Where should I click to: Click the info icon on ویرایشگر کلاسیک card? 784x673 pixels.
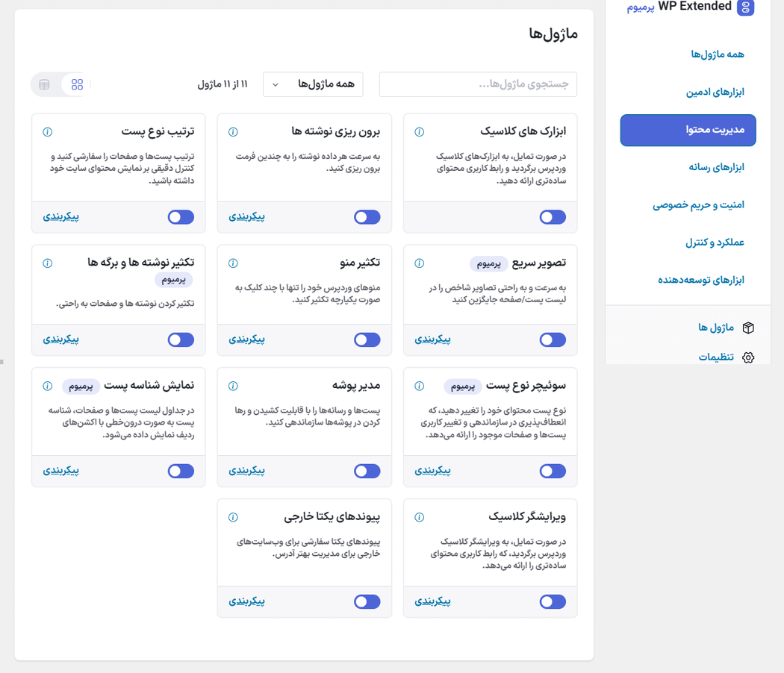(x=419, y=516)
